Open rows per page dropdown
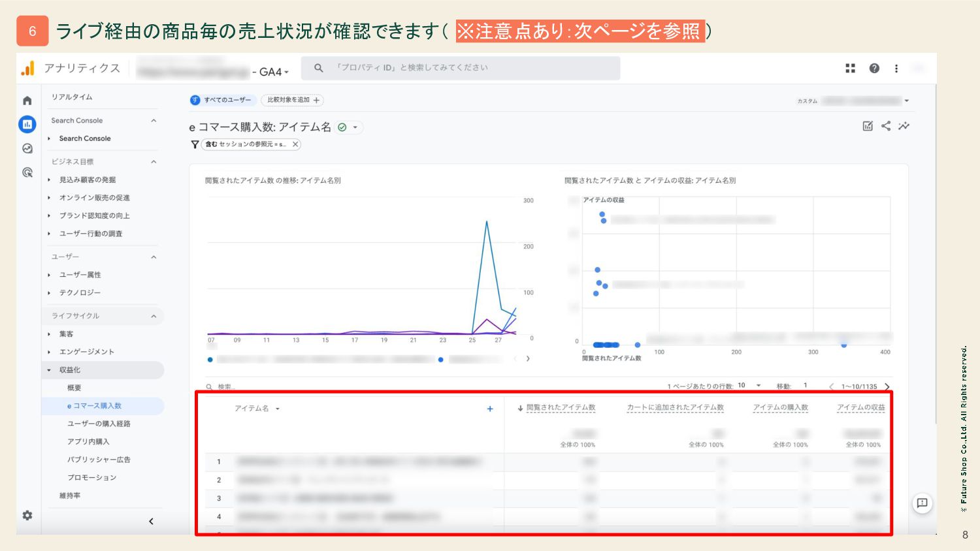This screenshot has height=551, width=980. click(x=759, y=385)
